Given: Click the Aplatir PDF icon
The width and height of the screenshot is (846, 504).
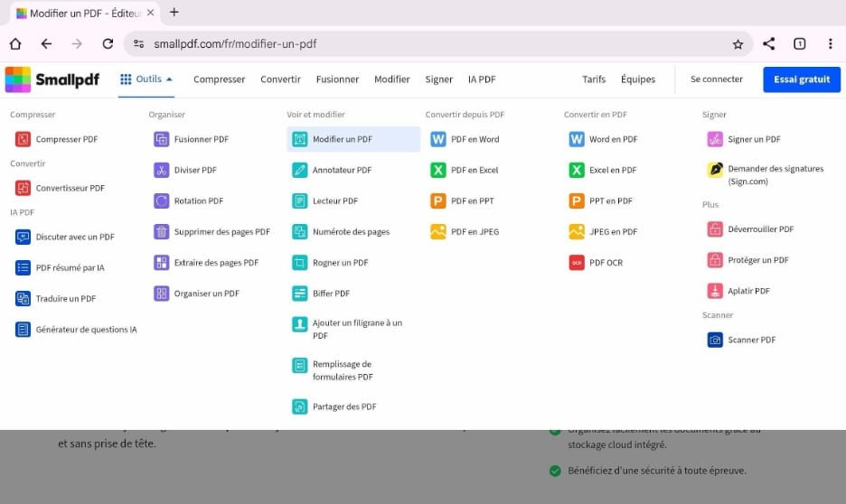Looking at the screenshot, I should click(715, 291).
